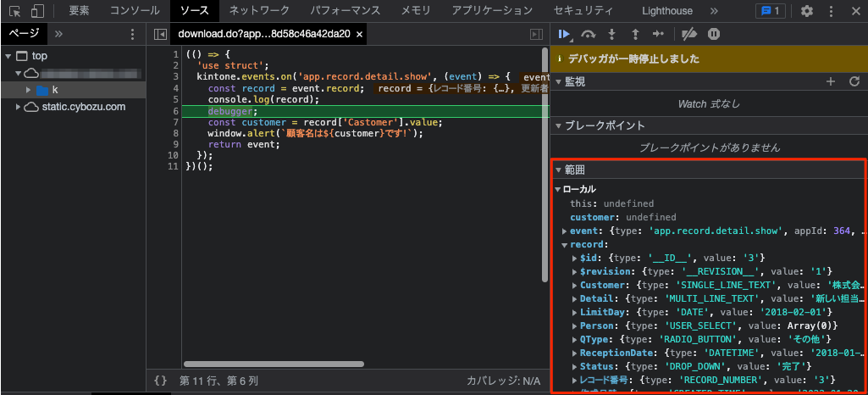Image resolution: width=868 pixels, height=395 pixels.
Task: Step into next function call
Action: tap(611, 35)
